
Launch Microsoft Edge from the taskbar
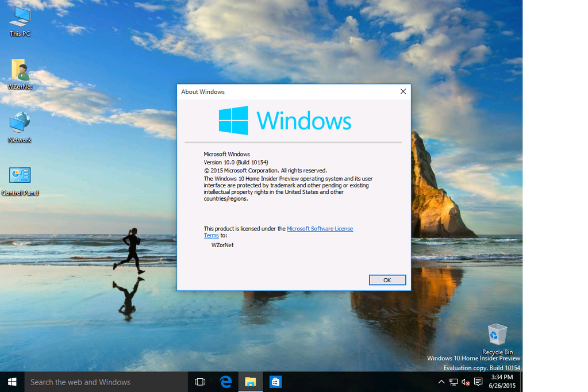[x=225, y=382]
